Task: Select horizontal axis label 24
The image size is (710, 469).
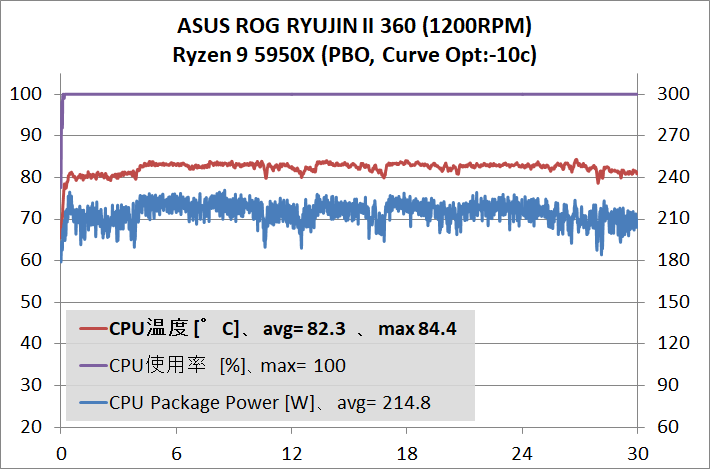Action: [x=522, y=454]
